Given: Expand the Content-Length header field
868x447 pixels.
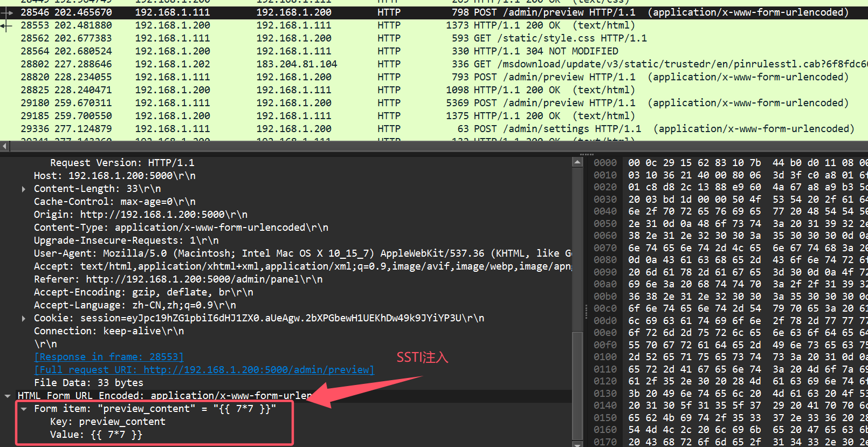Looking at the screenshot, I should pyautogui.click(x=23, y=189).
